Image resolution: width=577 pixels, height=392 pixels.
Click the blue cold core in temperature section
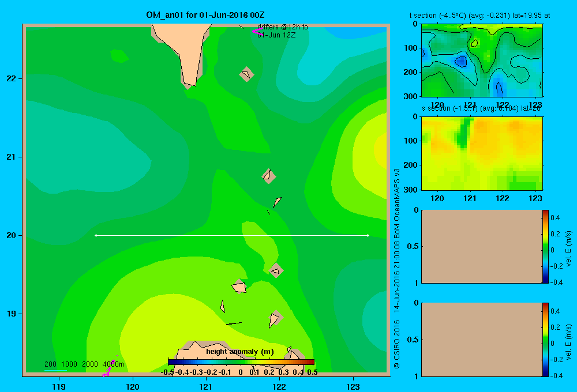[460, 61]
